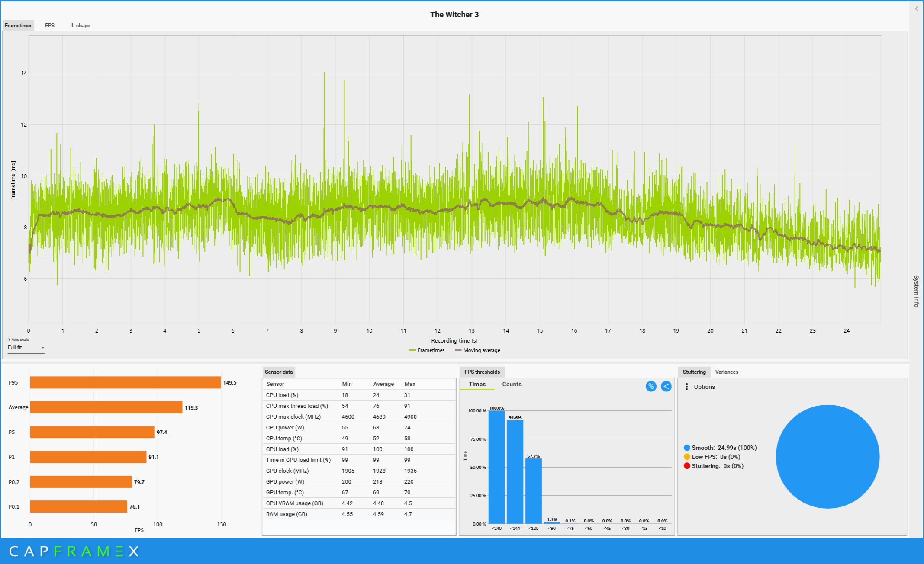Select the L-shape tab
The height and width of the screenshot is (564, 924).
click(x=81, y=26)
